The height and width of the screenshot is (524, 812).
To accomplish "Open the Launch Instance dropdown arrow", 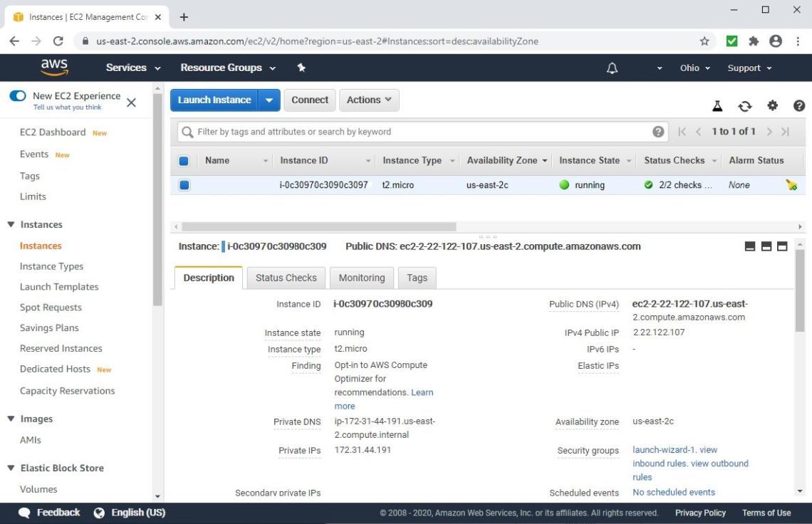I will (269, 100).
